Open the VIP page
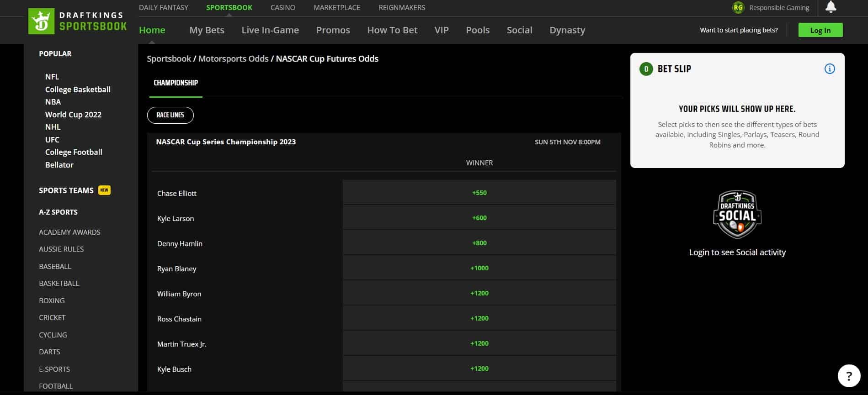Screen dimensions: 868x395 (442, 30)
